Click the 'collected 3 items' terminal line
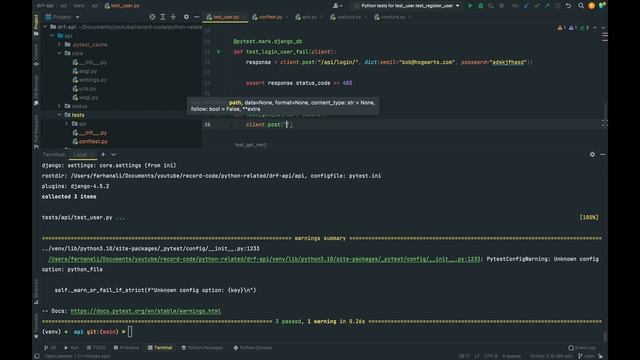 point(69,197)
